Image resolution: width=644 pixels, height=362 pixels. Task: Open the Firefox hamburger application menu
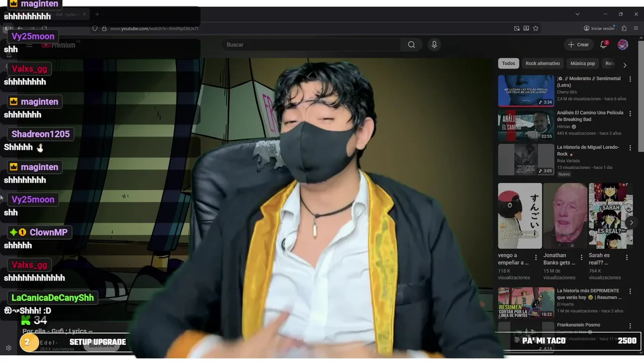(x=636, y=28)
